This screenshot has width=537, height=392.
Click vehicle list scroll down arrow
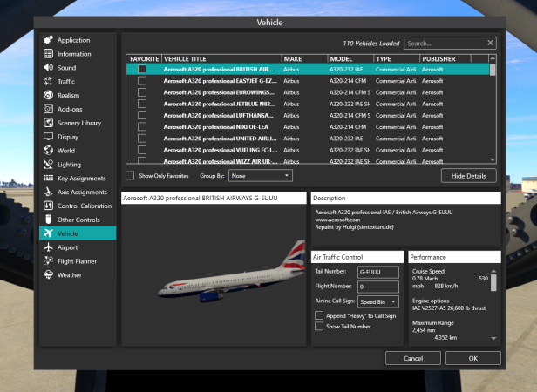[493, 160]
